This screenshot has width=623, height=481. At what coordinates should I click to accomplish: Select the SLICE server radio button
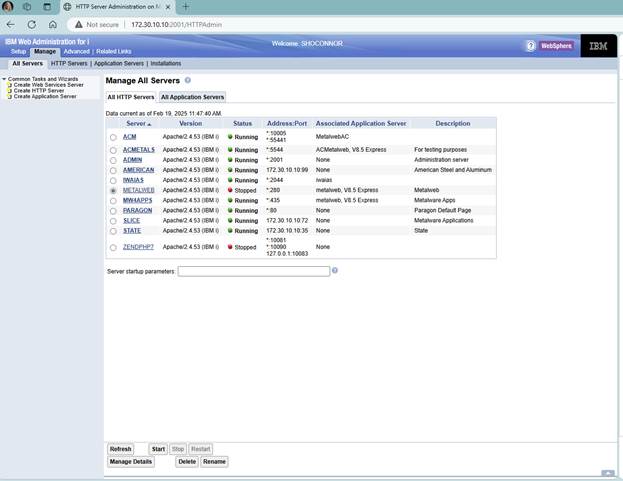click(113, 221)
